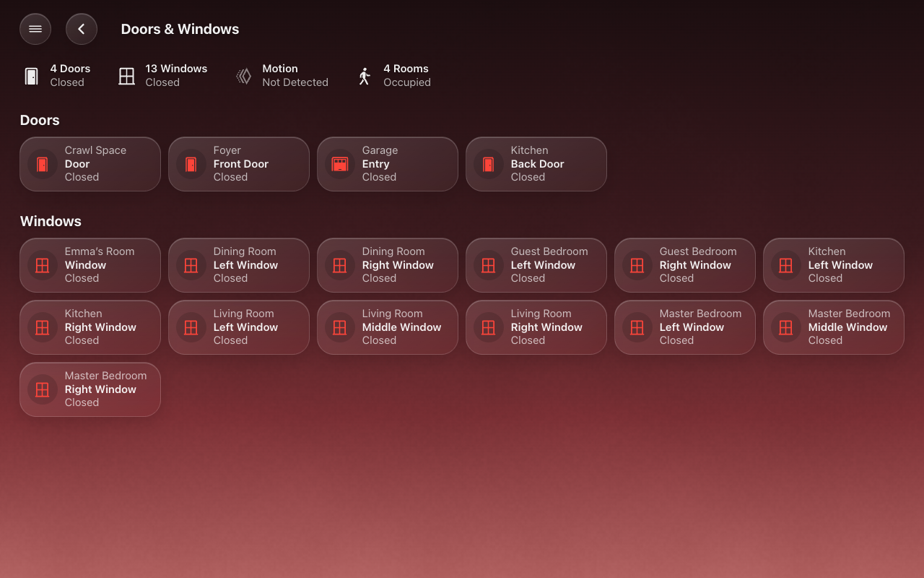
Task: Open the 4 Doors Closed summary
Action: pos(58,75)
